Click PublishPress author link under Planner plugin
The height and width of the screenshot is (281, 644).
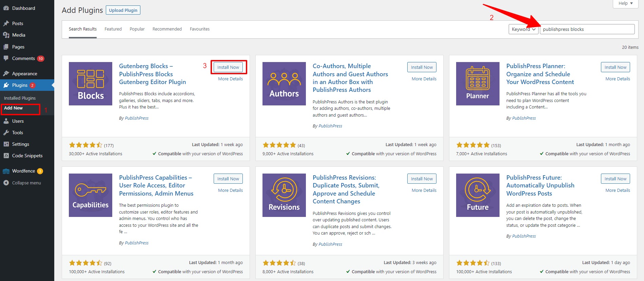[524, 118]
